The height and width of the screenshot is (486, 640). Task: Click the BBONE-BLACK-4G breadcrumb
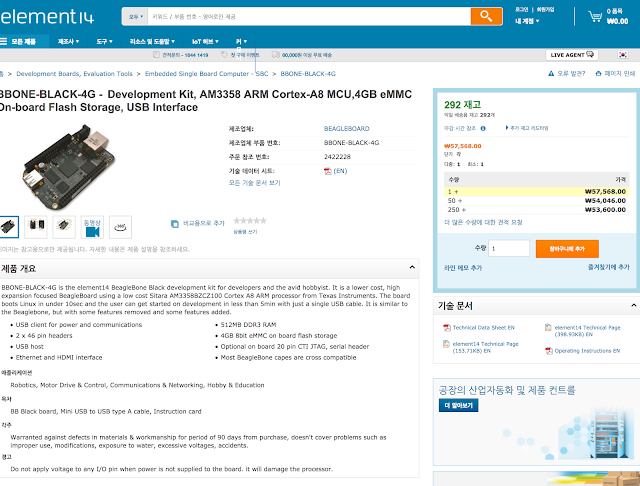pos(308,74)
